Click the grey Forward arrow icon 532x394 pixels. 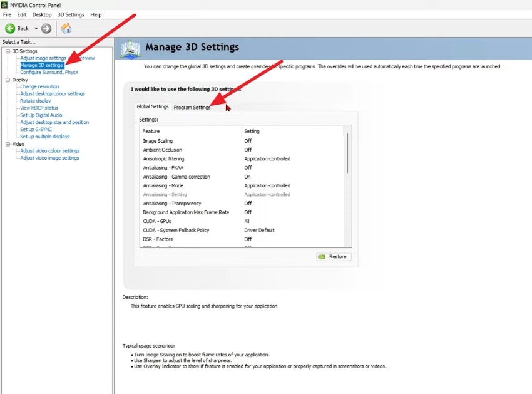pyautogui.click(x=46, y=29)
